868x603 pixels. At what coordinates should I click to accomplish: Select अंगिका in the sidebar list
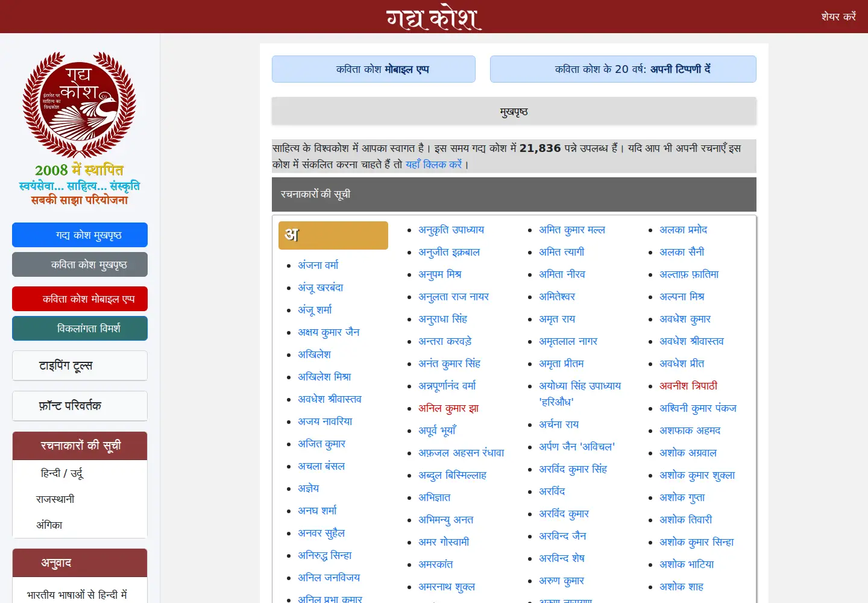coord(49,525)
